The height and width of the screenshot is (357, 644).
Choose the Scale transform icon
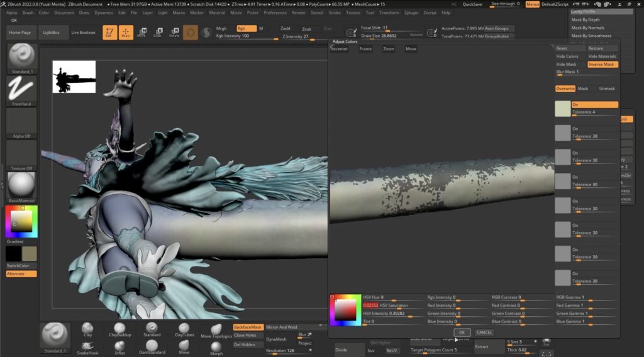pyautogui.click(x=158, y=32)
